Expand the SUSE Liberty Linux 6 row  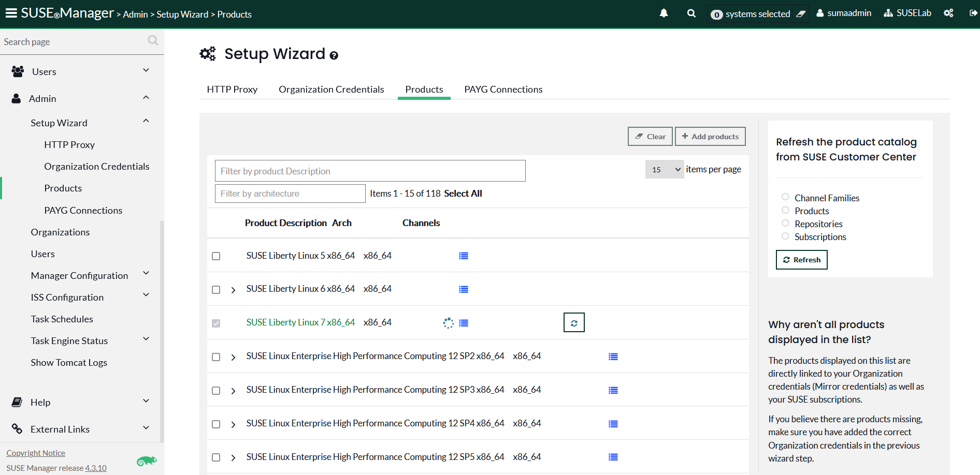[233, 290]
